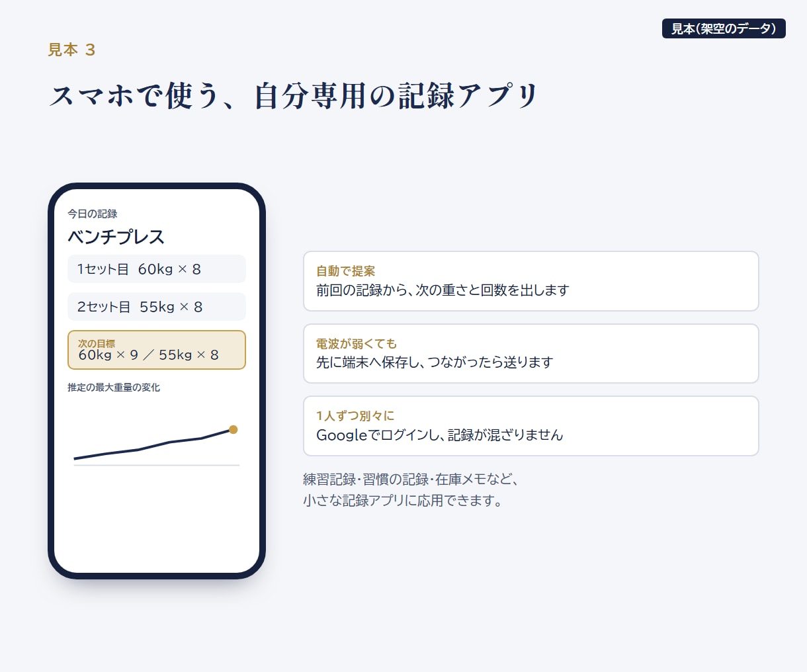
Task: Click the trend line in the chart
Action: pos(153,445)
